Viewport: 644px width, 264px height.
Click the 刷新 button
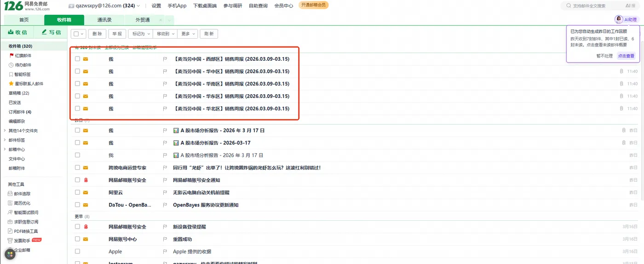[x=209, y=34]
